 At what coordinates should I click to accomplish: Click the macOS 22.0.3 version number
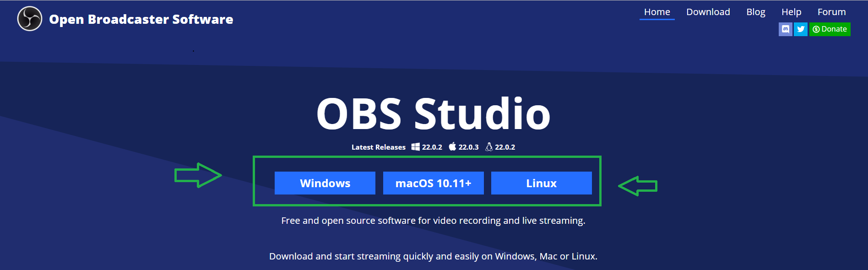[468, 147]
